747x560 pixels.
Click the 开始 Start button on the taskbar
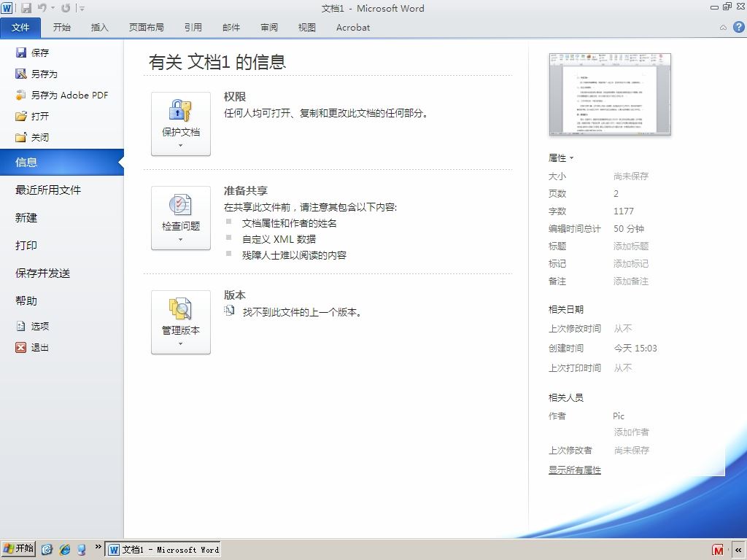click(x=18, y=549)
